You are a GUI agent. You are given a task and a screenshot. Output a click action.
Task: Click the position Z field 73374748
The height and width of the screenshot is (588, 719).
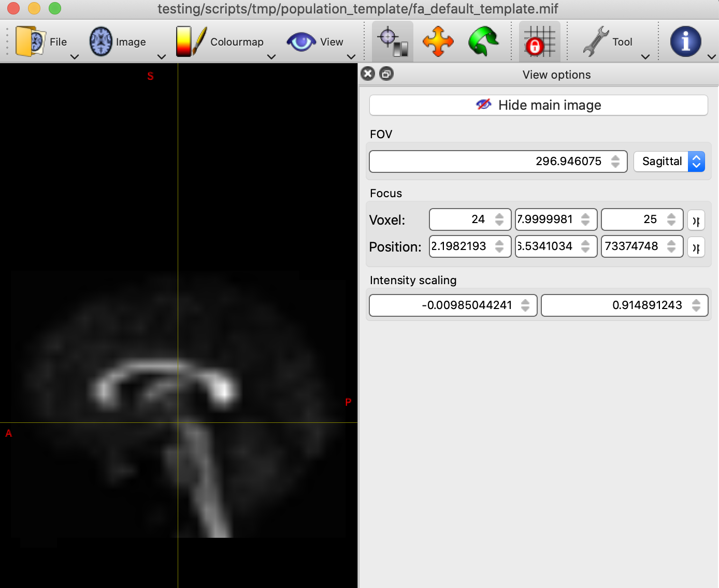coord(642,246)
